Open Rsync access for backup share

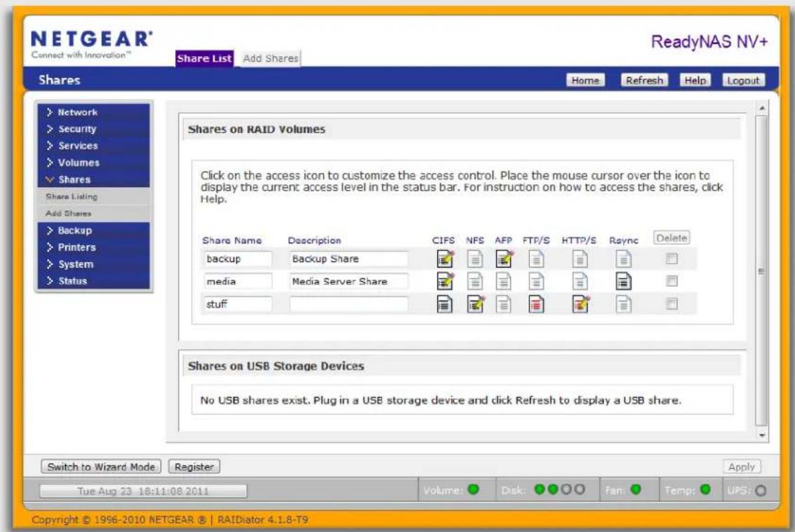click(624, 259)
